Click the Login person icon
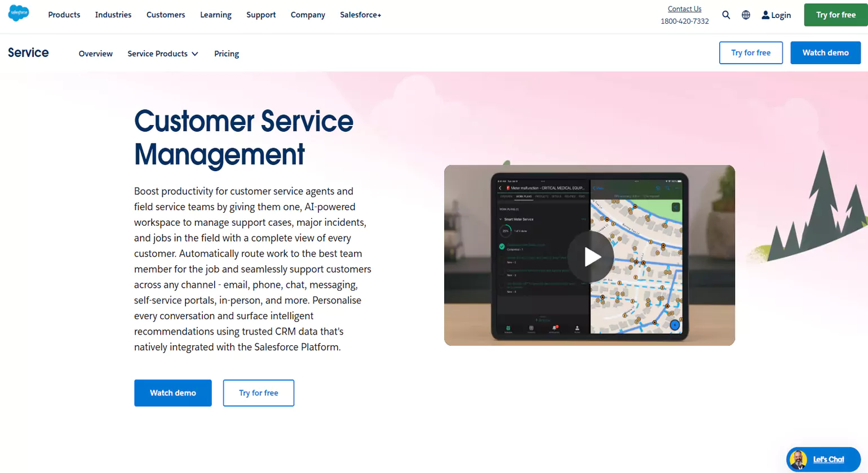The image size is (868, 473). point(765,15)
